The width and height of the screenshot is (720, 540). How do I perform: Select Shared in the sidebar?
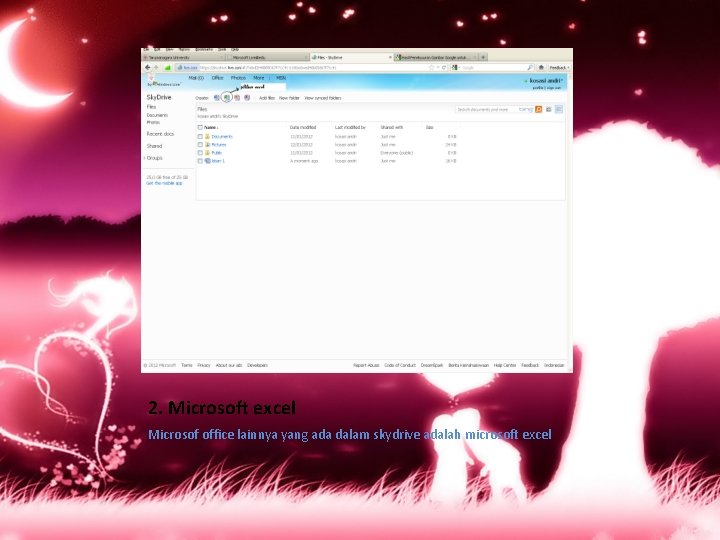click(154, 146)
